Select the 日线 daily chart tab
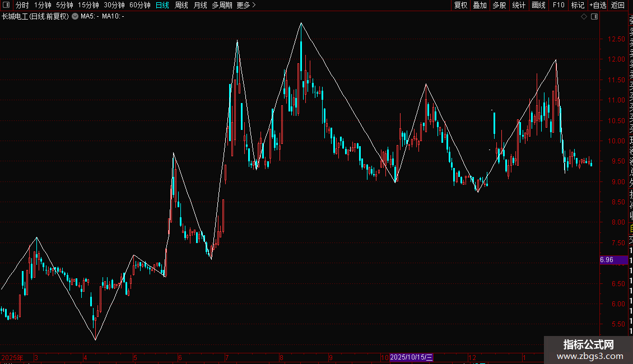The width and height of the screenshot is (633, 364). click(162, 5)
